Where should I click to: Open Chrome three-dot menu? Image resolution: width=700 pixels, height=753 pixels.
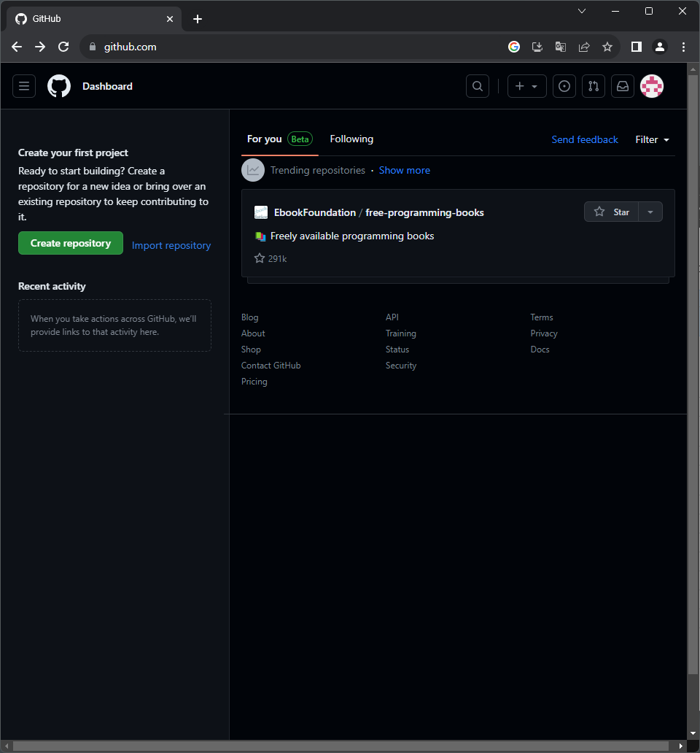point(683,47)
